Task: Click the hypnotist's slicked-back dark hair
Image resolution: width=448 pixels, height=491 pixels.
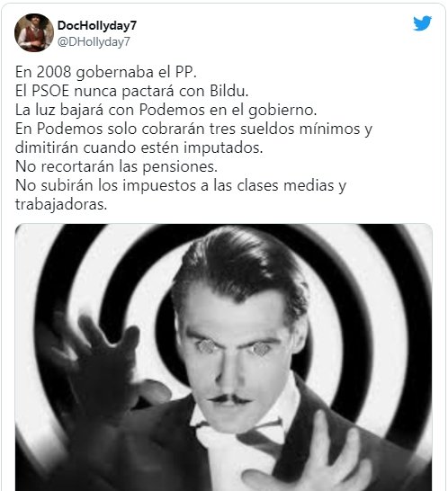Action: [238, 269]
